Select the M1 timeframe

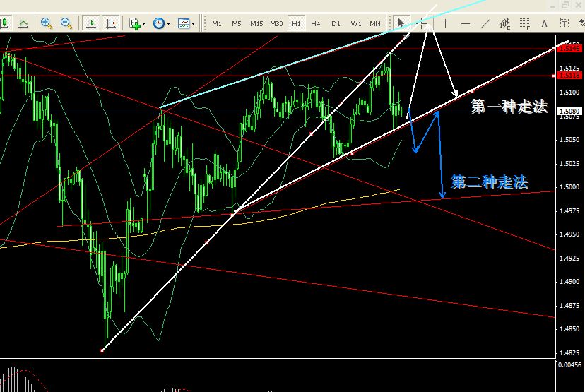(217, 23)
